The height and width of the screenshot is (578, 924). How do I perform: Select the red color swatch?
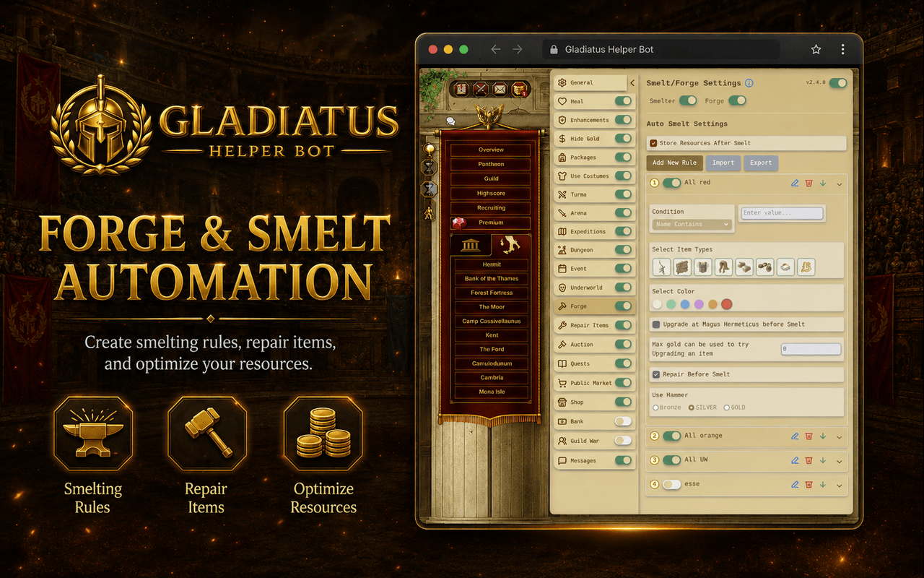[x=726, y=305]
